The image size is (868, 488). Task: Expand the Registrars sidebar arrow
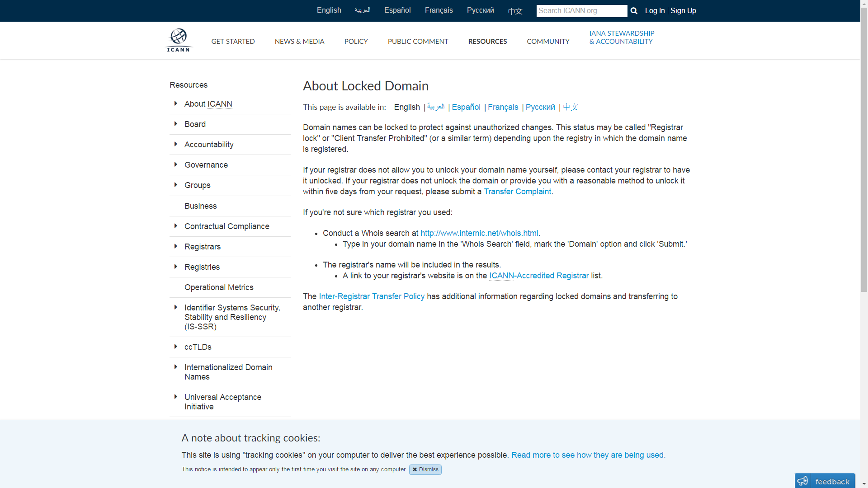tap(175, 246)
